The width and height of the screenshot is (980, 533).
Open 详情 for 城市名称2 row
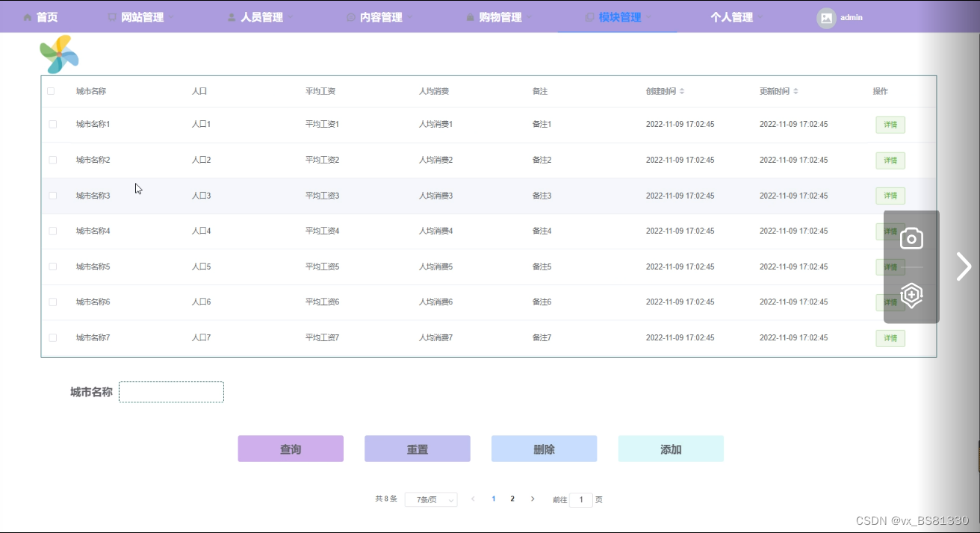coord(890,160)
